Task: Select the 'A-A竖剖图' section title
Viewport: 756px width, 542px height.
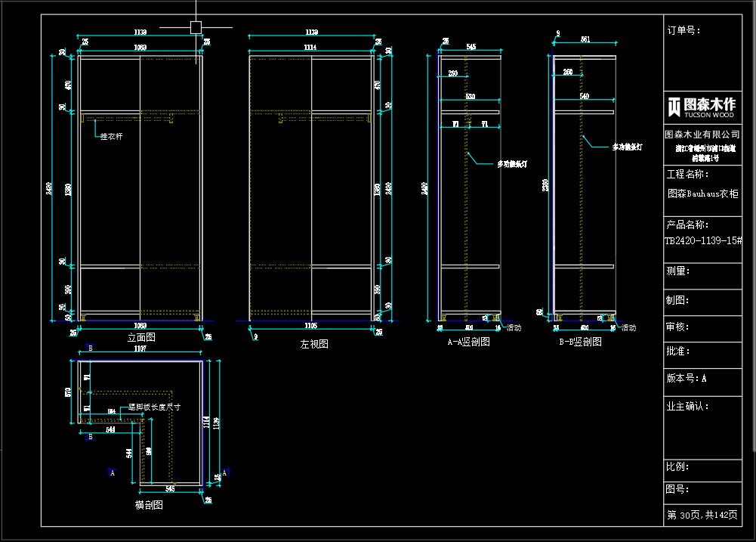Action: [x=468, y=342]
